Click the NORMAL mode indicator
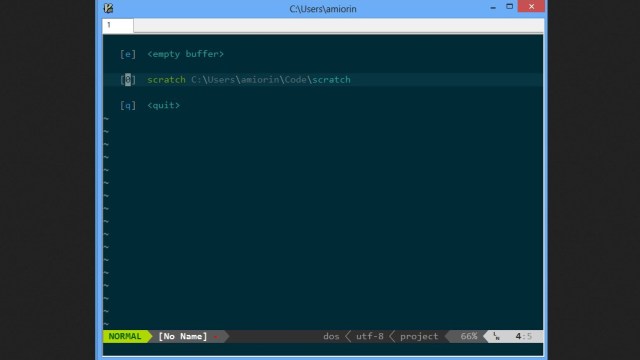Image resolution: width=640 pixels, height=360 pixels. point(125,336)
